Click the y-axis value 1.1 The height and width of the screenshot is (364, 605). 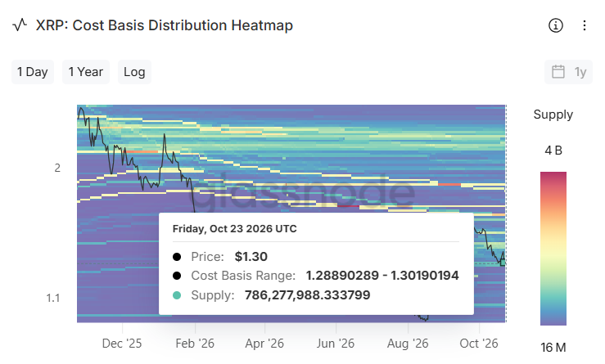pyautogui.click(x=53, y=298)
